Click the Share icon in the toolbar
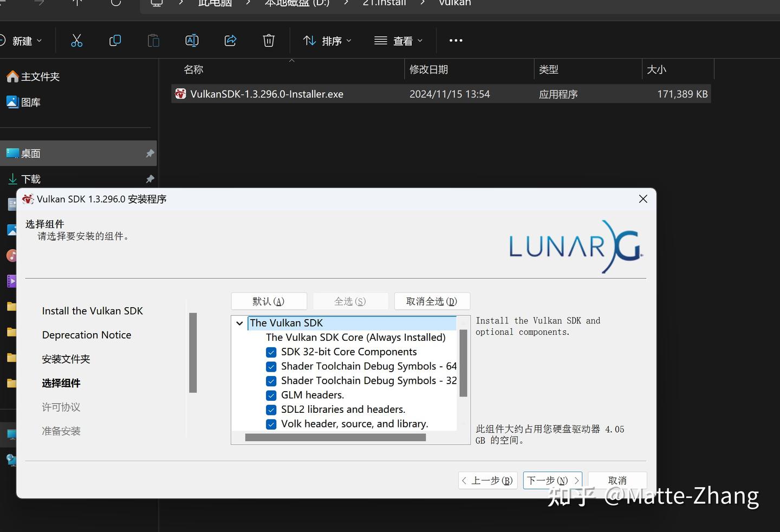This screenshot has width=780, height=532. pos(230,41)
